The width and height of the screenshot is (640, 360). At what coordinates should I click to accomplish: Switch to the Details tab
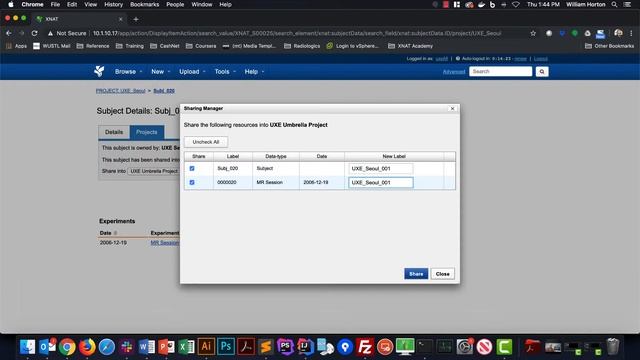114,132
